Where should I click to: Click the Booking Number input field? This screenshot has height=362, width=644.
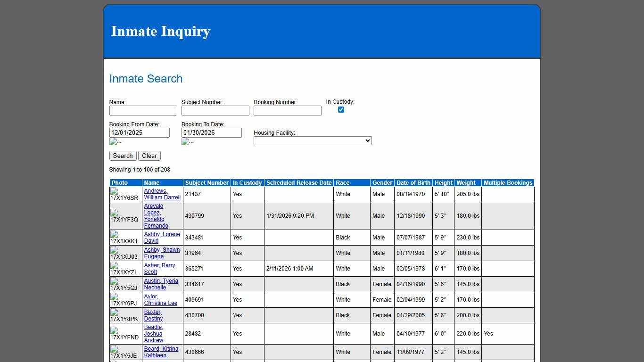[287, 110]
